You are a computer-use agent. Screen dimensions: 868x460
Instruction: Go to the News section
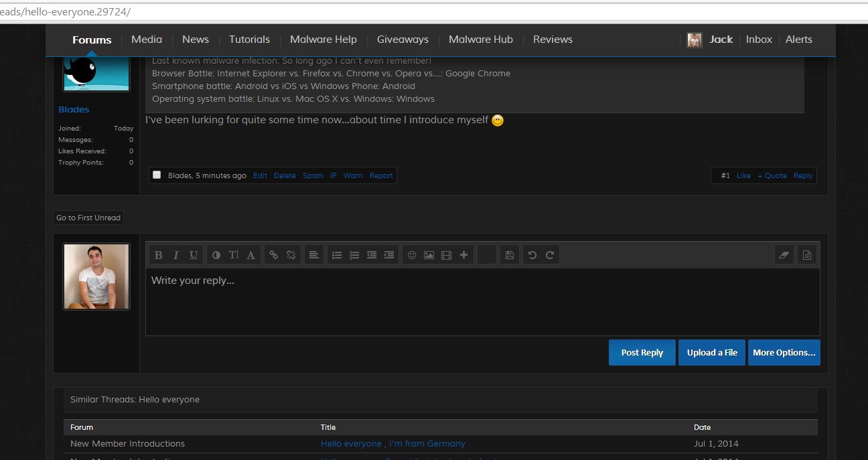(196, 40)
